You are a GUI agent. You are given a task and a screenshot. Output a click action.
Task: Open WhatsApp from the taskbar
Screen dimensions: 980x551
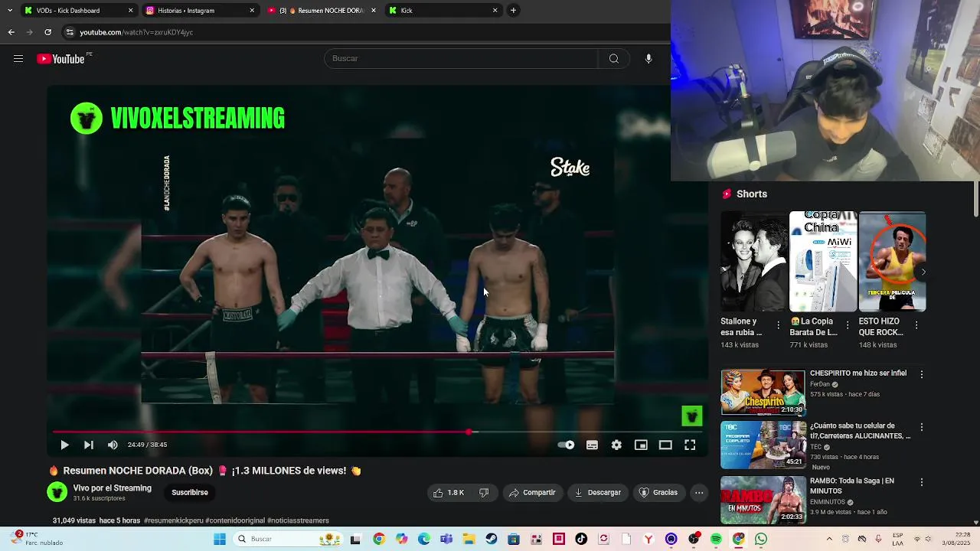click(761, 540)
